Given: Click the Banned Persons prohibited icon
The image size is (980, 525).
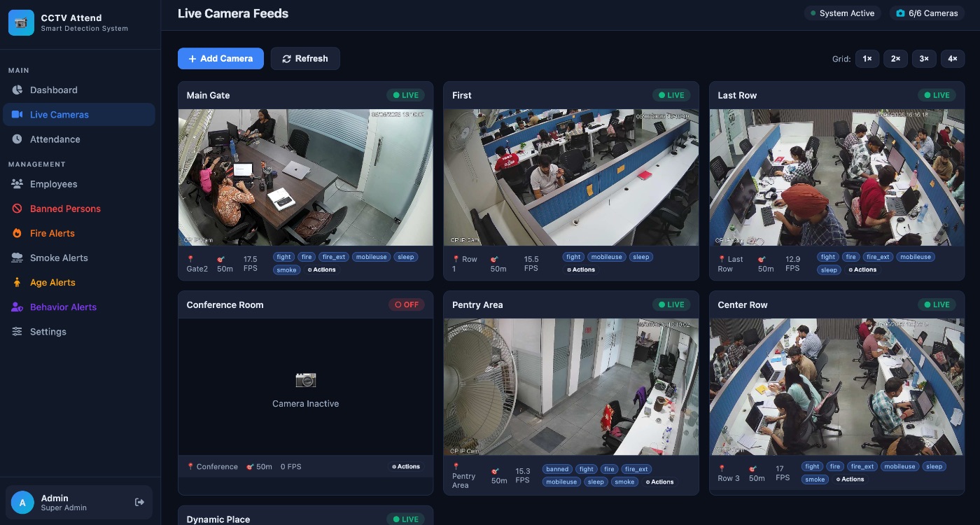Looking at the screenshot, I should click(17, 208).
